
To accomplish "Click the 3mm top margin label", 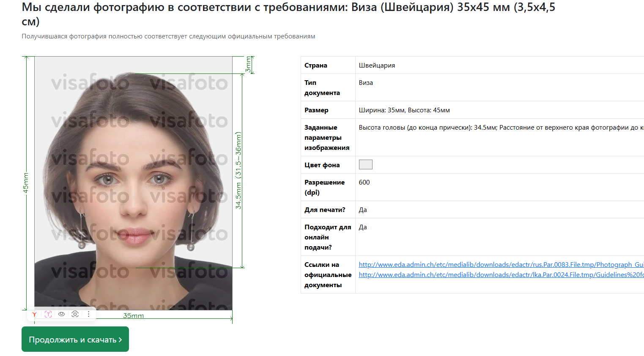I will [248, 65].
